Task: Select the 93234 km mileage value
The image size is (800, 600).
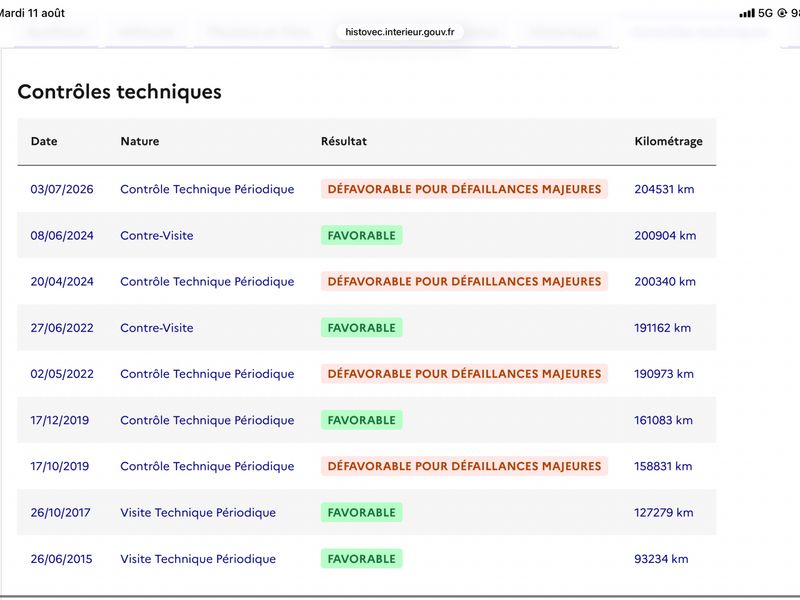Action: coord(661,559)
